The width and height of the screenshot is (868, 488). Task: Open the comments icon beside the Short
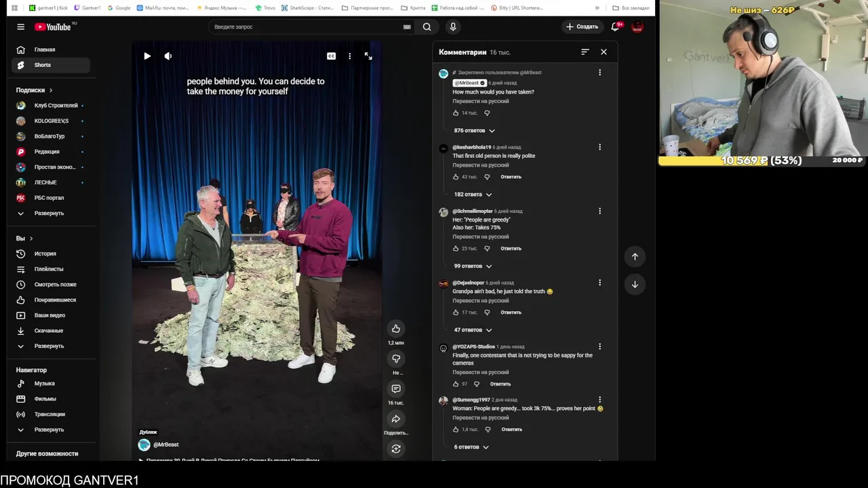pyautogui.click(x=396, y=388)
